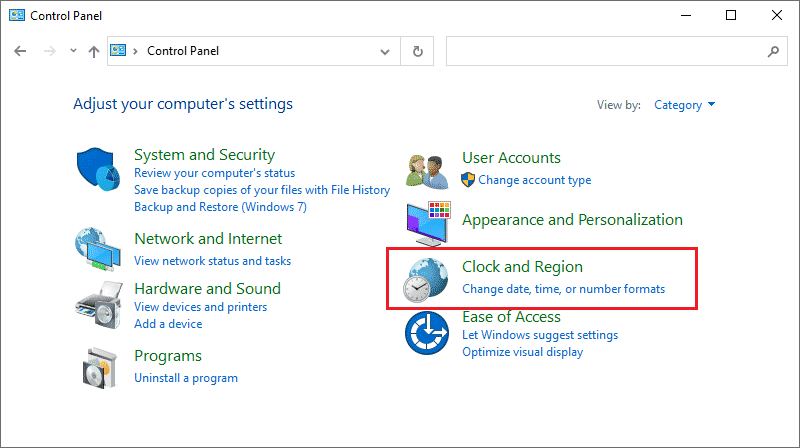The height and width of the screenshot is (448, 800).
Task: Open the Hardware and Sound printer icon
Action: pyautogui.click(x=99, y=305)
